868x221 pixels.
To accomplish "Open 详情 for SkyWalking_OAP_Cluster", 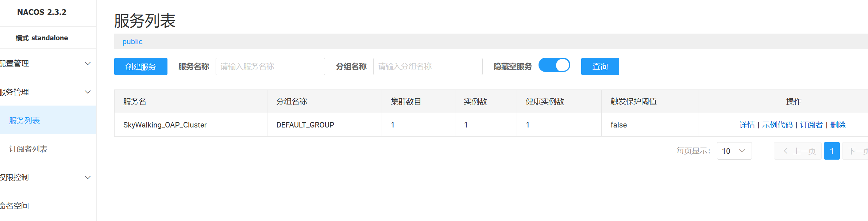I will (x=747, y=125).
